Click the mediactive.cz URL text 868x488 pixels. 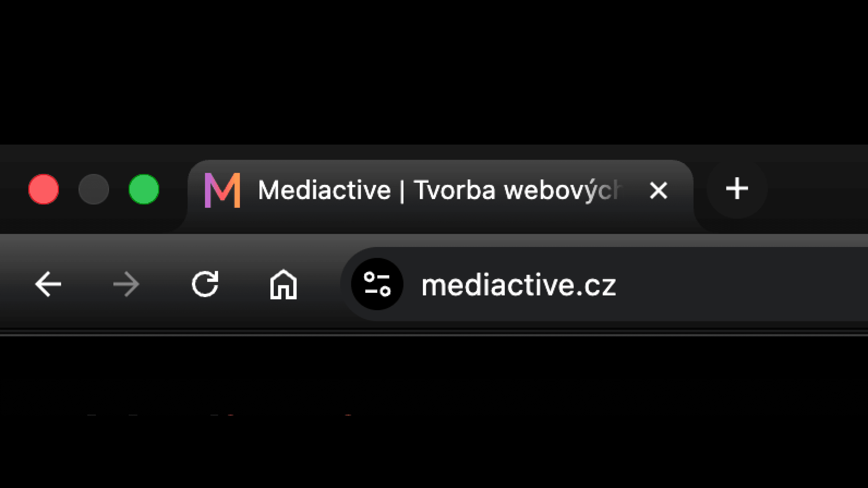[x=519, y=285]
